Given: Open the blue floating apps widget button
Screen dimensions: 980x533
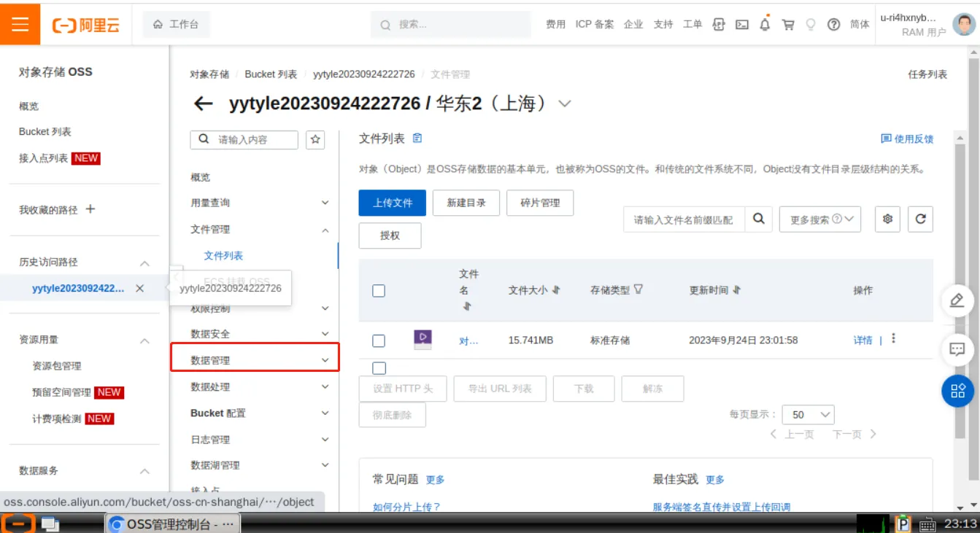Looking at the screenshot, I should [957, 391].
